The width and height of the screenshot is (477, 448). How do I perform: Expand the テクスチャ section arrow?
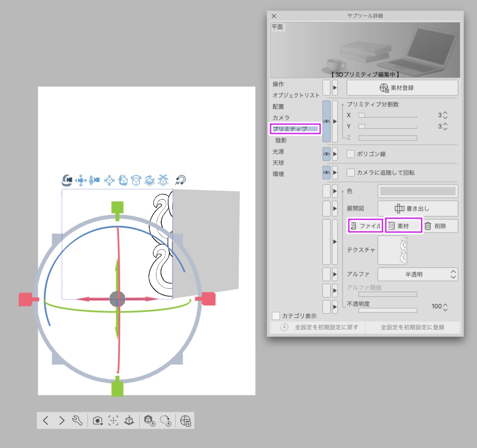335,242
